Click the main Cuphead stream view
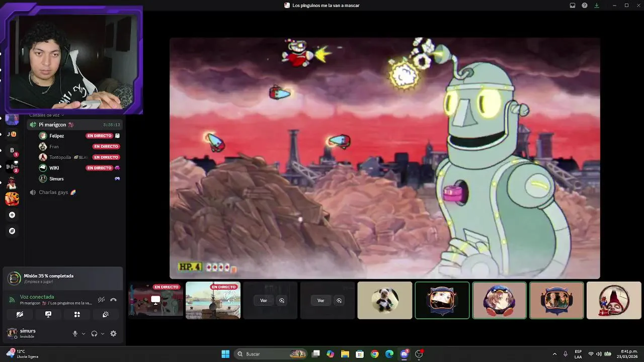 coord(385,158)
